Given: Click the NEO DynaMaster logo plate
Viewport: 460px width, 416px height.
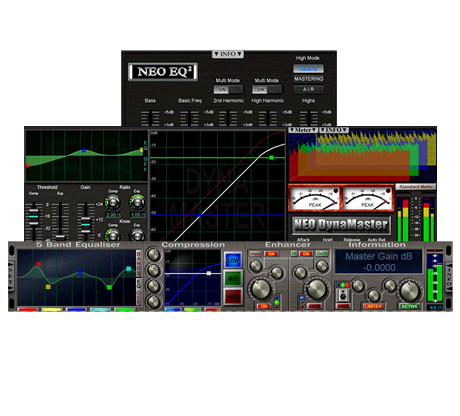Looking at the screenshot, I should pos(341,225).
